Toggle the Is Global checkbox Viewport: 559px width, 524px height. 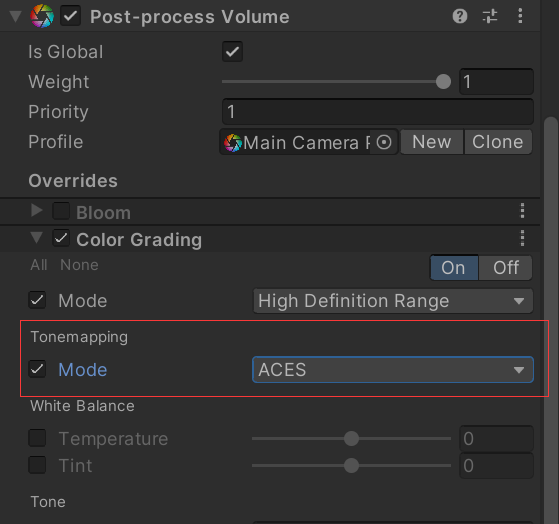point(232,52)
